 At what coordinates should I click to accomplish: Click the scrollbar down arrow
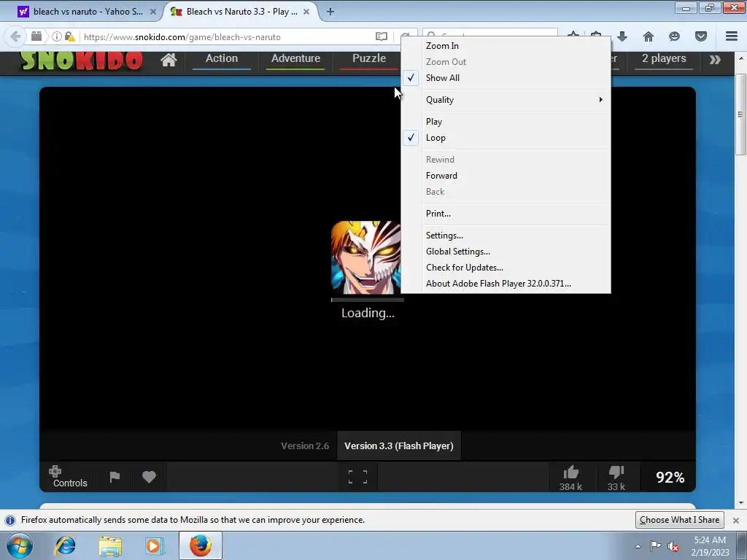[x=740, y=503]
